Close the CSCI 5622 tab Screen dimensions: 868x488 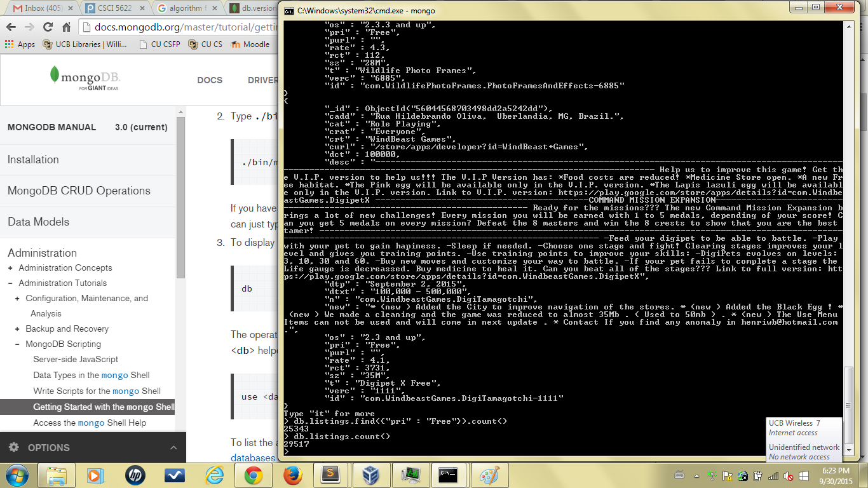coord(142,9)
